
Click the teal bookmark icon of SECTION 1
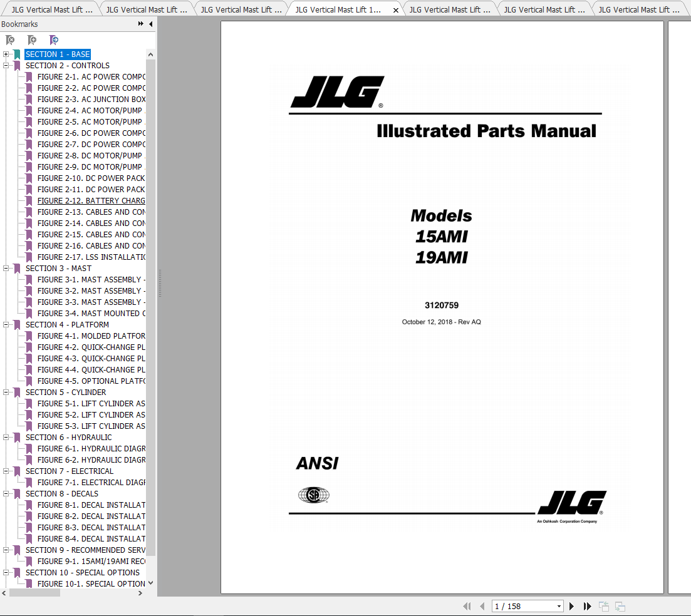17,54
